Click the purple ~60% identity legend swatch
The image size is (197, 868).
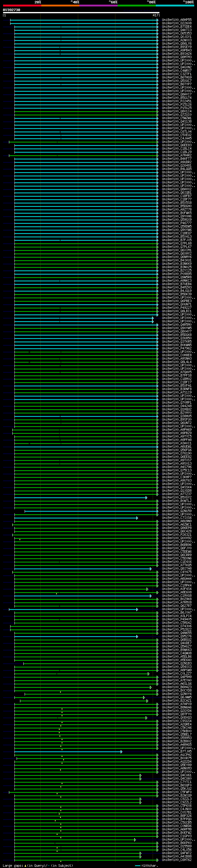tap(98, 6)
